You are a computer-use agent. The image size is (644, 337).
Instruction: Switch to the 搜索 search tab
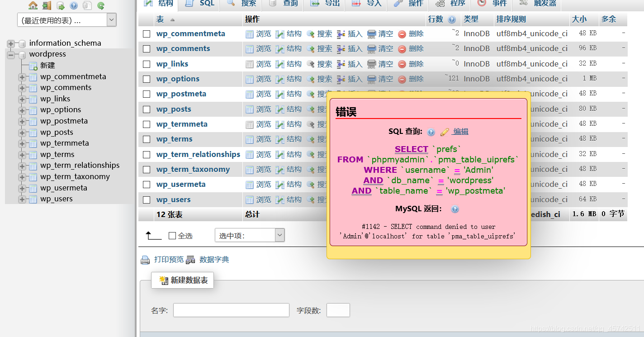coord(241,4)
